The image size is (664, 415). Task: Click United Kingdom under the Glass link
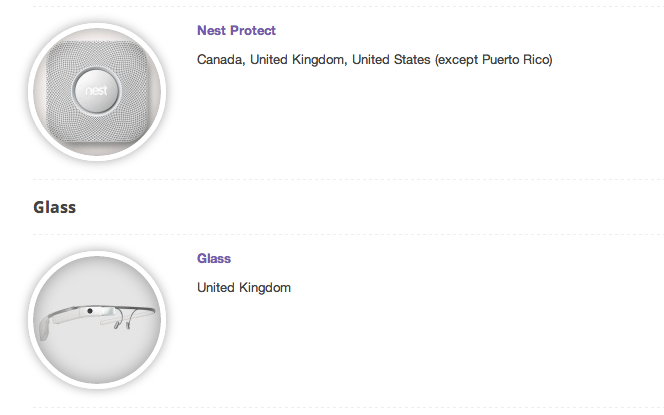coord(244,288)
